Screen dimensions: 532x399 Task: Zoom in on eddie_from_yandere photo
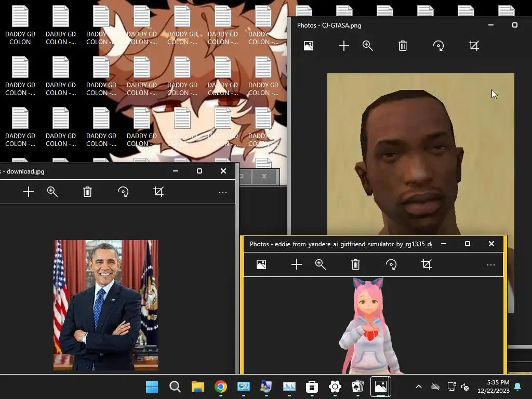(321, 264)
